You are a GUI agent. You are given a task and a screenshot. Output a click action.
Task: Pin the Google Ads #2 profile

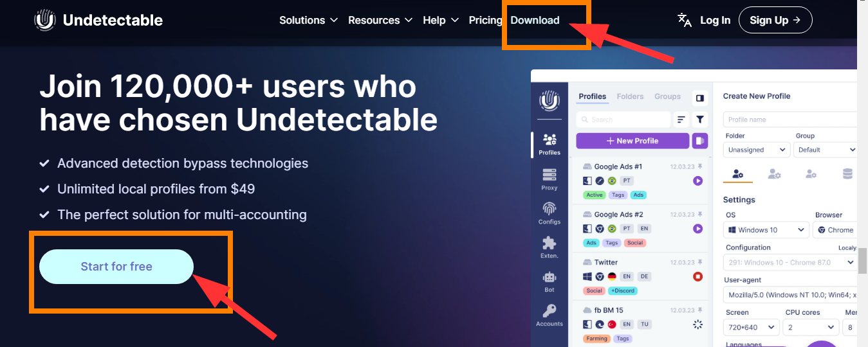click(700, 214)
